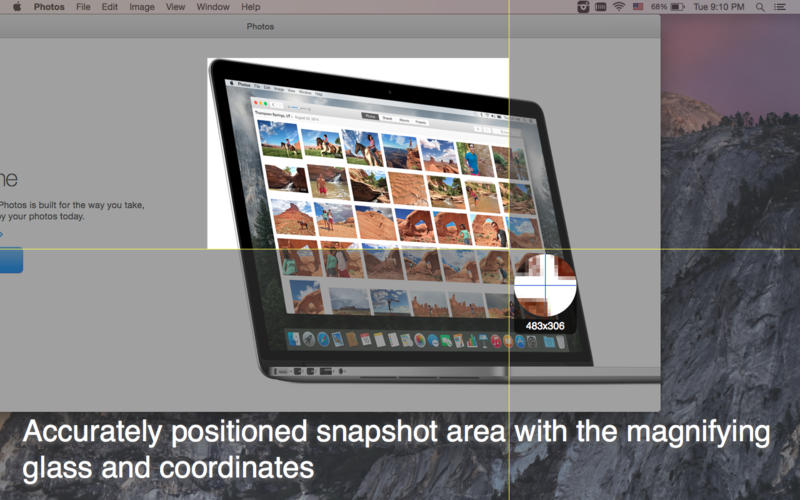Open Spotlight search magnifier icon
Viewport: 800px width, 500px height.
click(760, 7)
